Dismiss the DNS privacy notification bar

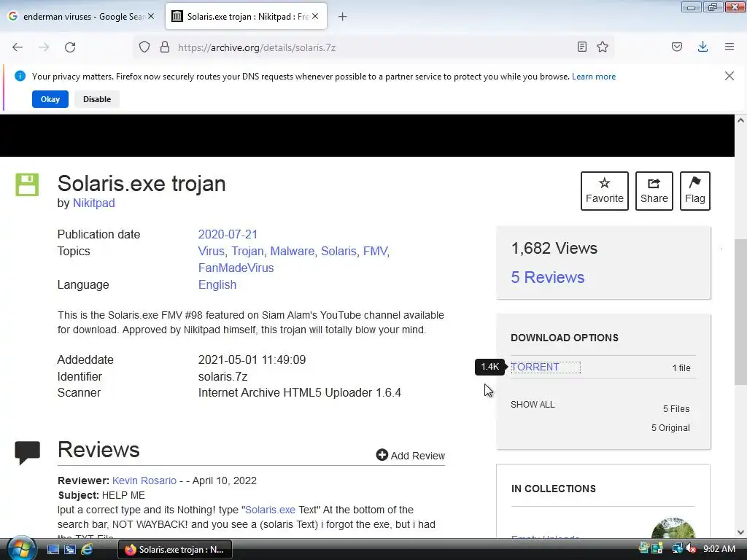(x=729, y=76)
